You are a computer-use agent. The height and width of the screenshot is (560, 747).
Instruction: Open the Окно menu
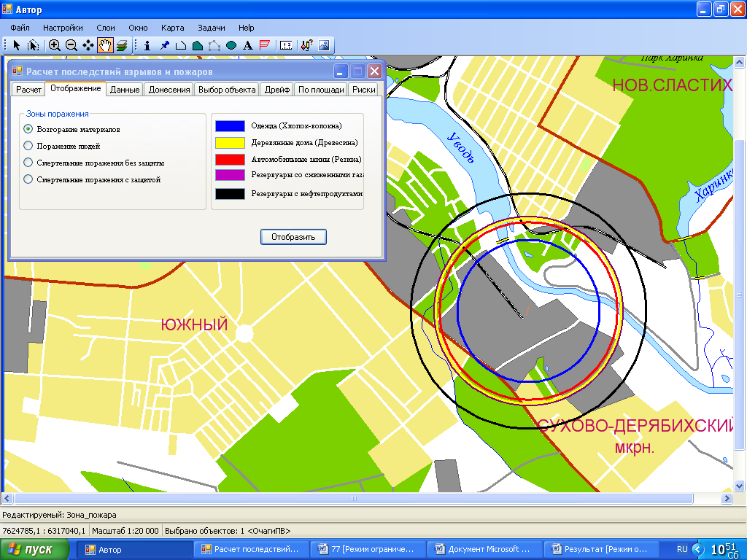[138, 28]
